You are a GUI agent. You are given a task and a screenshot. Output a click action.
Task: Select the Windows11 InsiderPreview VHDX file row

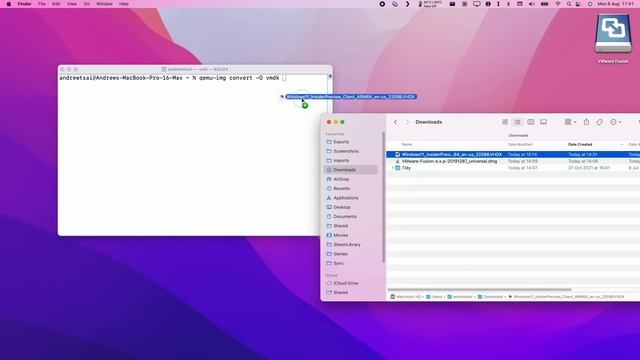coord(513,154)
